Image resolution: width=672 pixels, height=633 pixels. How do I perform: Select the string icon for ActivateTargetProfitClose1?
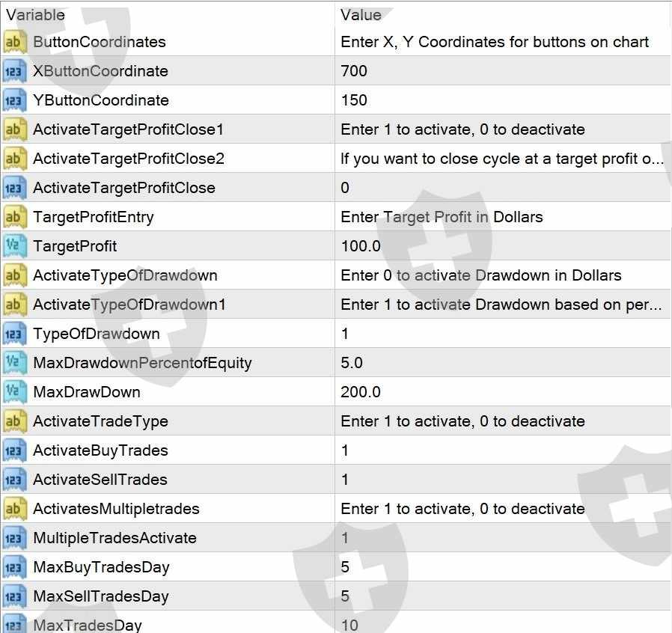tap(14, 129)
